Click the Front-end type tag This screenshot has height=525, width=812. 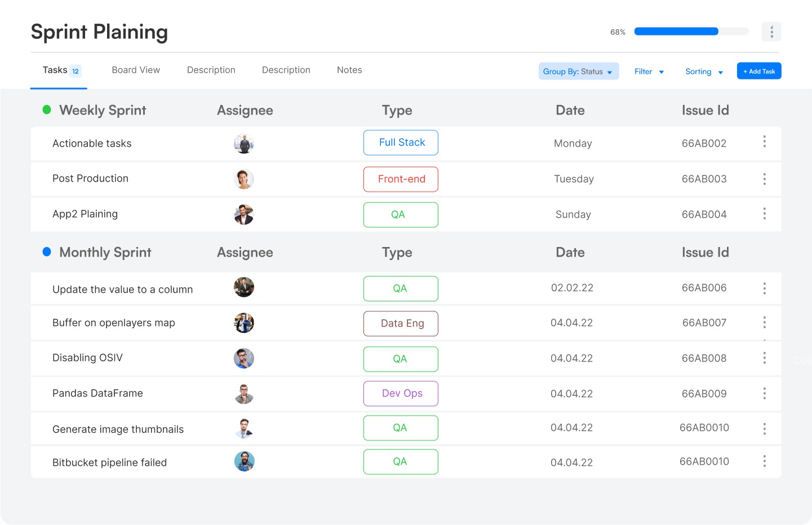tap(401, 179)
